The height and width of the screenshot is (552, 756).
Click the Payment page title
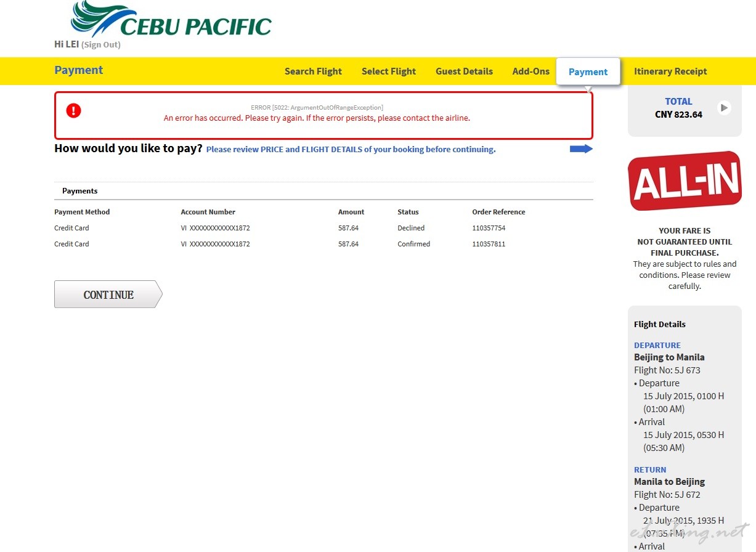click(x=79, y=70)
